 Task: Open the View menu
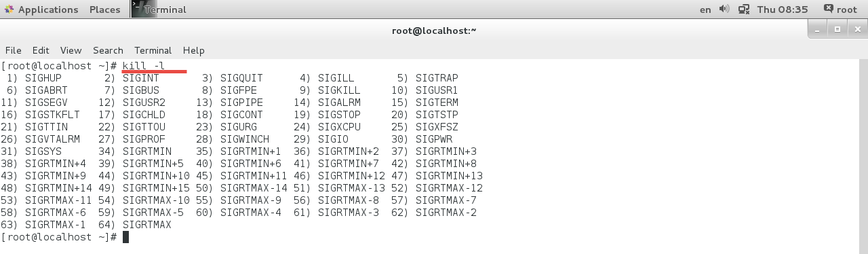click(x=71, y=50)
